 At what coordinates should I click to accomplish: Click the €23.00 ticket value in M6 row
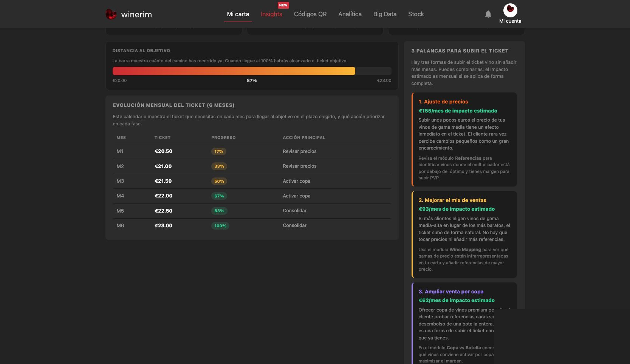pos(163,225)
